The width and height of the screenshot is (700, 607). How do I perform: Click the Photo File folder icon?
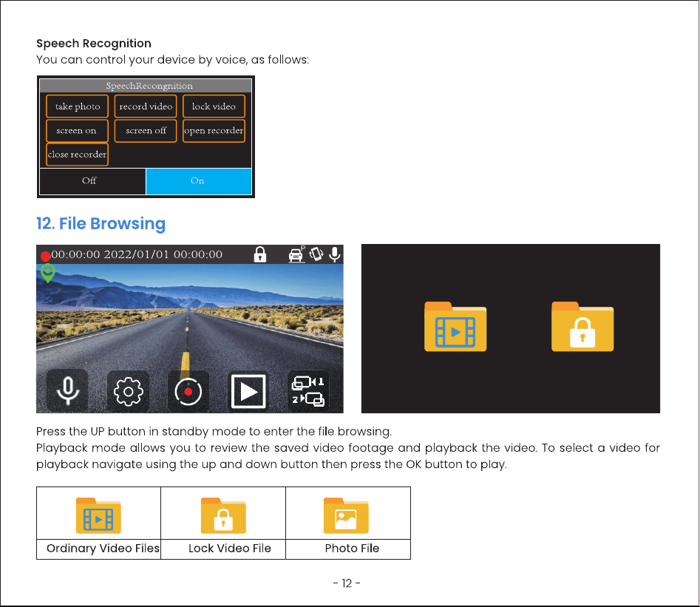pyautogui.click(x=346, y=515)
